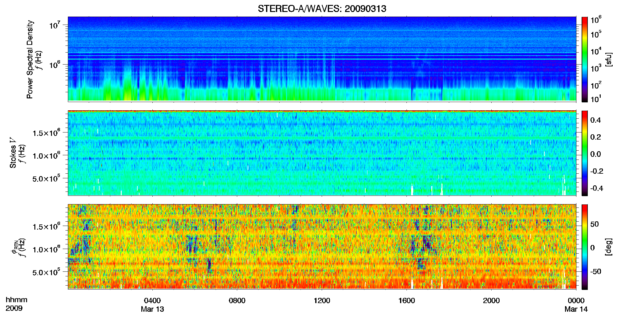Click the 2000 time axis label
The image size is (644, 332).
click(x=491, y=300)
